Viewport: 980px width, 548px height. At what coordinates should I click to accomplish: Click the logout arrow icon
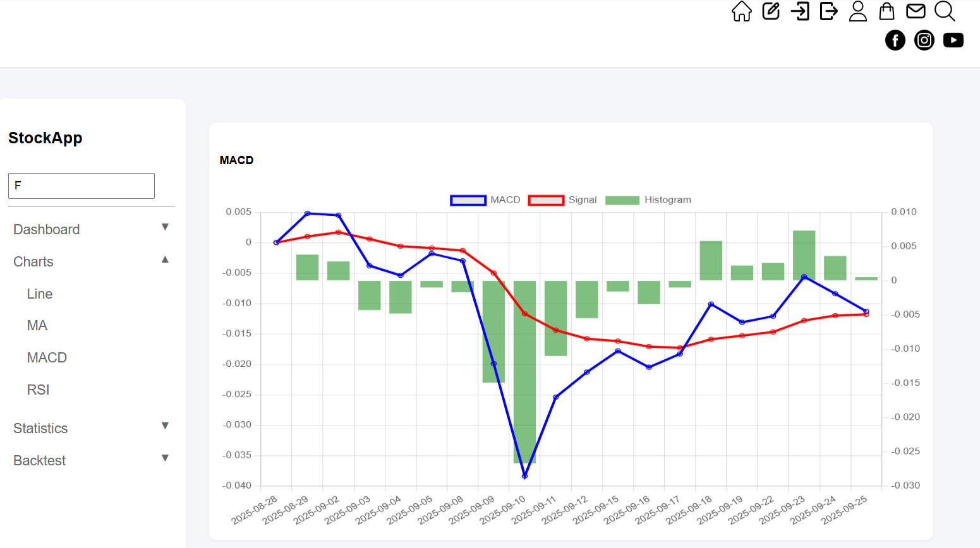828,11
